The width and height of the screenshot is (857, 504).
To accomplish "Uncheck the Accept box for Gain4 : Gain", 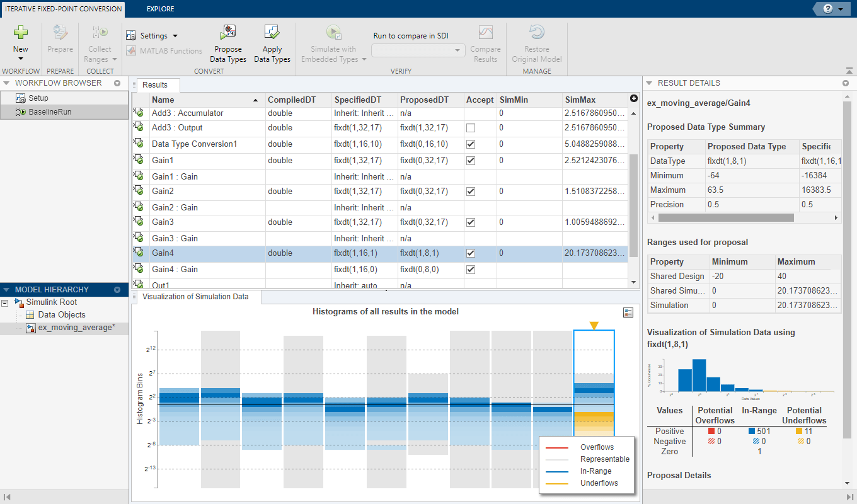I will 470,270.
